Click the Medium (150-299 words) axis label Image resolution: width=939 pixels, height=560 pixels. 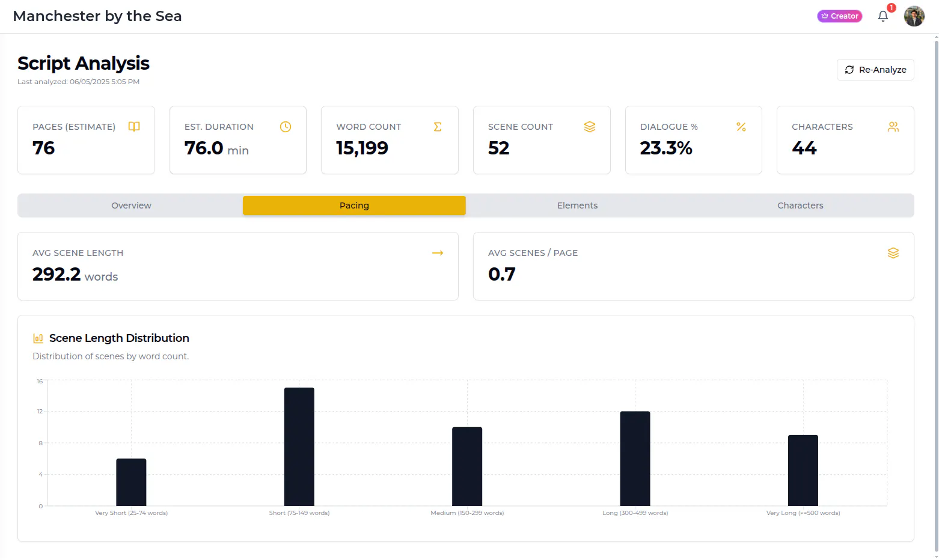(x=467, y=513)
